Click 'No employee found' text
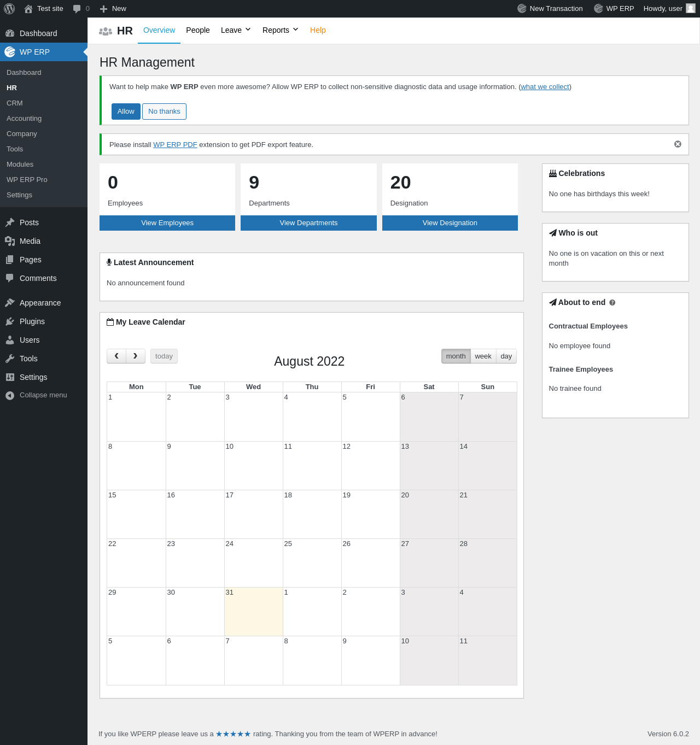Screen dimensions: 700x745 click(580, 346)
